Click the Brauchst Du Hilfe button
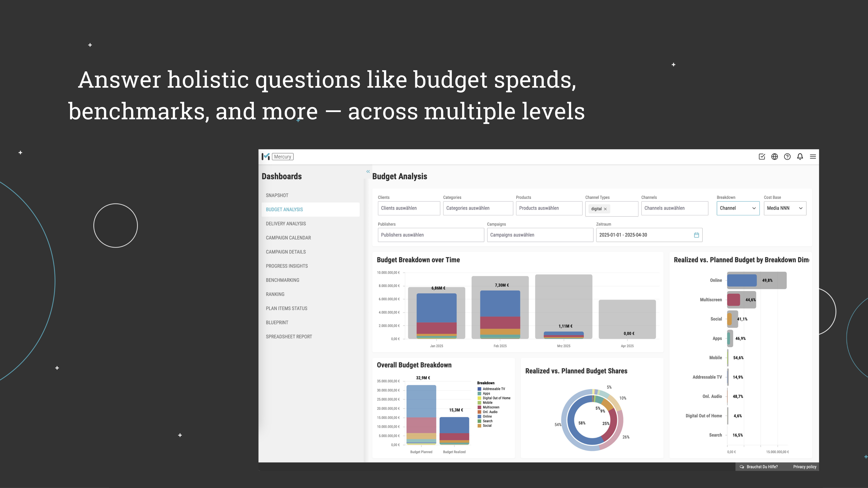Viewport: 868px width, 488px height. pyautogui.click(x=759, y=467)
